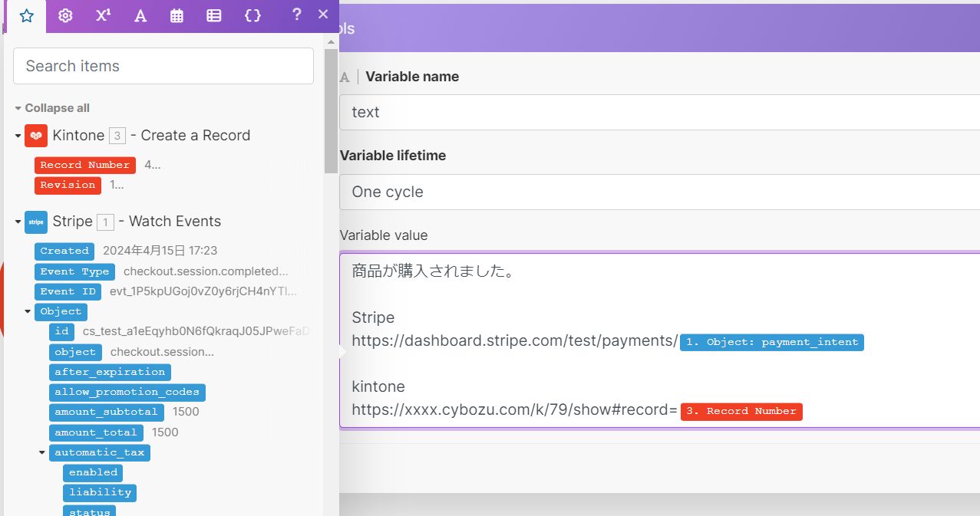The width and height of the screenshot is (980, 516).
Task: Click the Kintone module icon
Action: tap(36, 136)
